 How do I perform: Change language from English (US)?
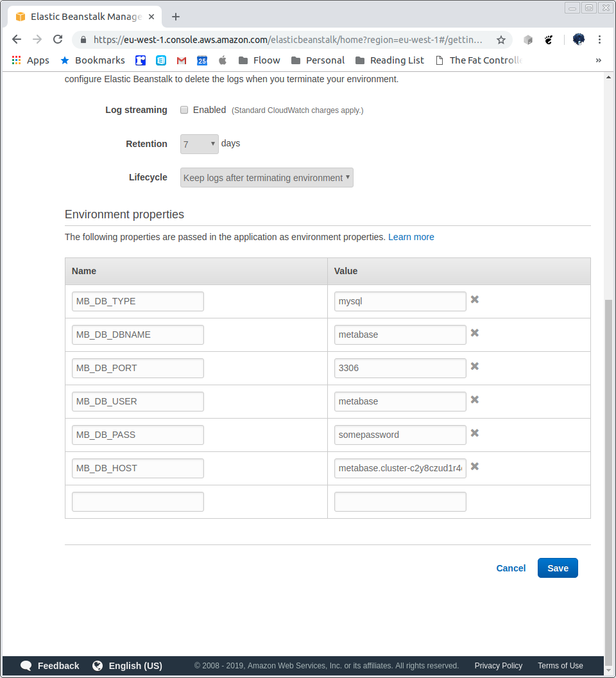(x=128, y=665)
